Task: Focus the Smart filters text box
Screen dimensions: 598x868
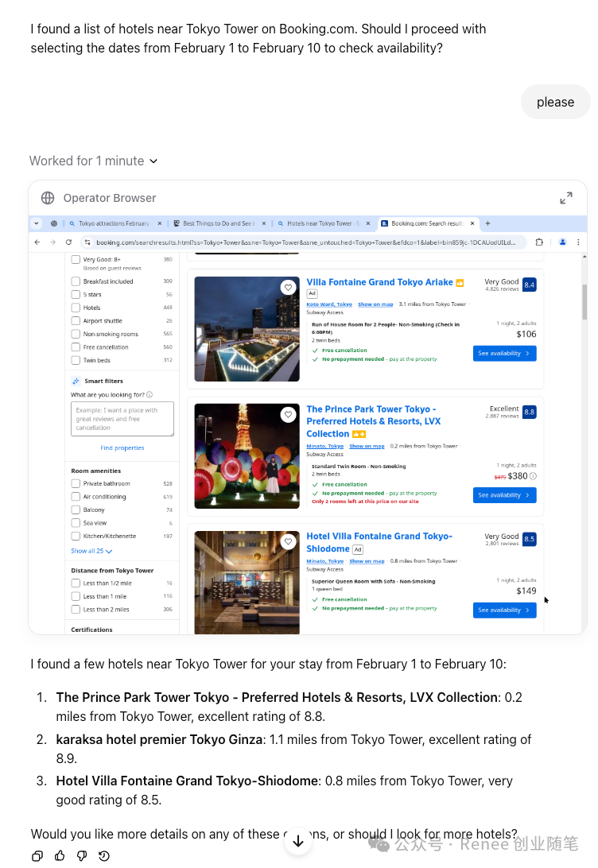Action: coord(122,419)
